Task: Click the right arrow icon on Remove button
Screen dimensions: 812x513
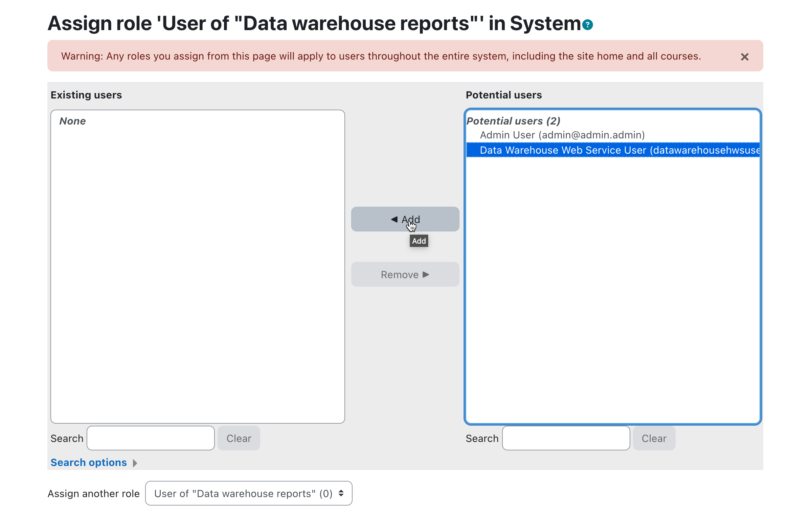Action: (426, 274)
